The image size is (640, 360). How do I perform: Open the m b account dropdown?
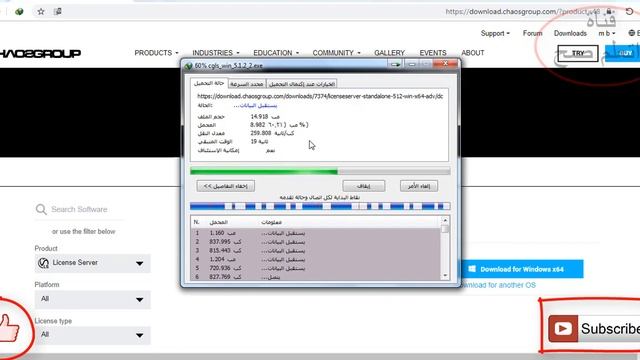pos(607,33)
